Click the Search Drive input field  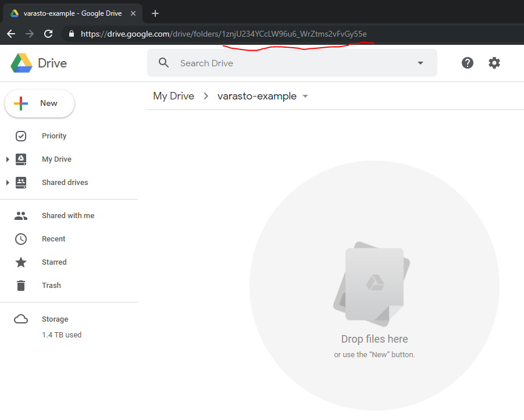(x=292, y=63)
